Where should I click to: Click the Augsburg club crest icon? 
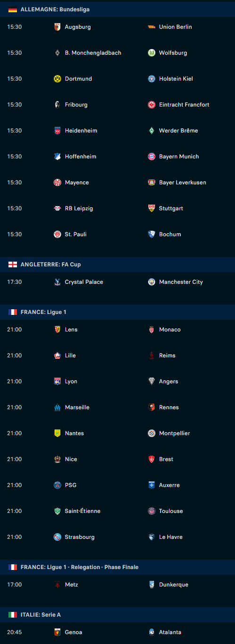(x=57, y=27)
